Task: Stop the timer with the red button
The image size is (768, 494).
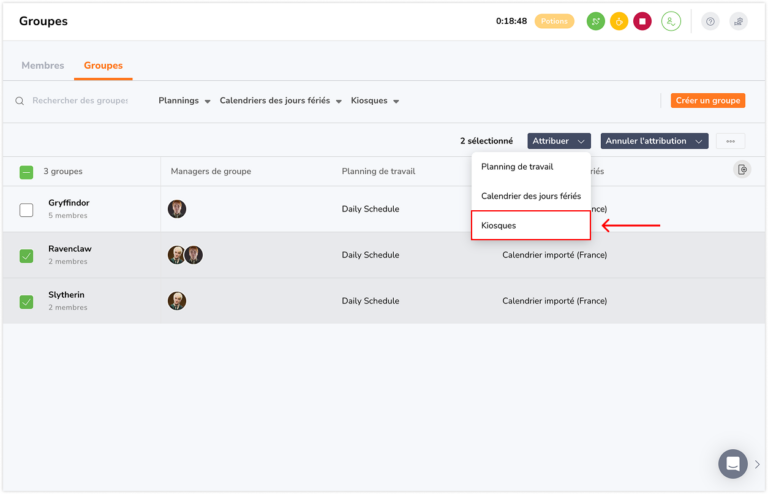Action: (x=642, y=21)
